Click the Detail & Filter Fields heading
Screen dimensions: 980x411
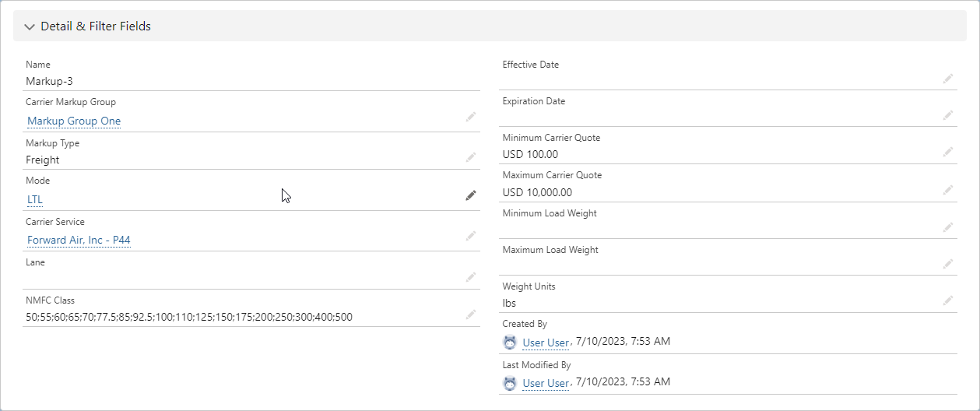coord(96,26)
